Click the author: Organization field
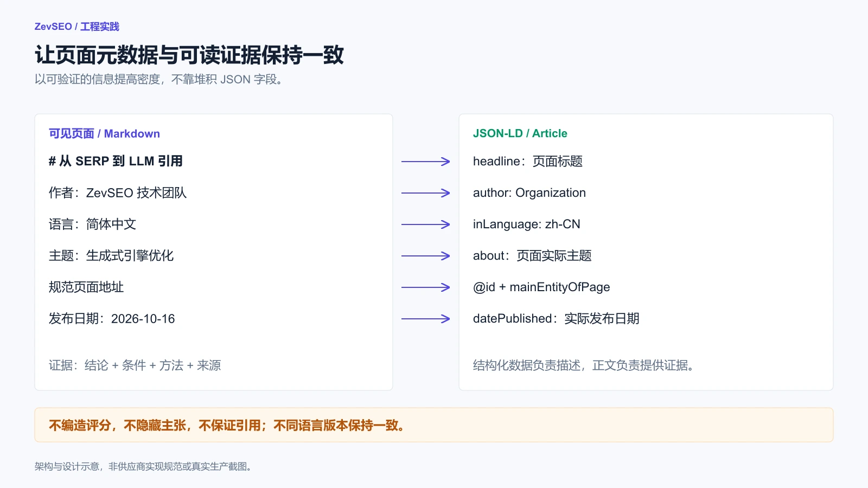 (529, 192)
